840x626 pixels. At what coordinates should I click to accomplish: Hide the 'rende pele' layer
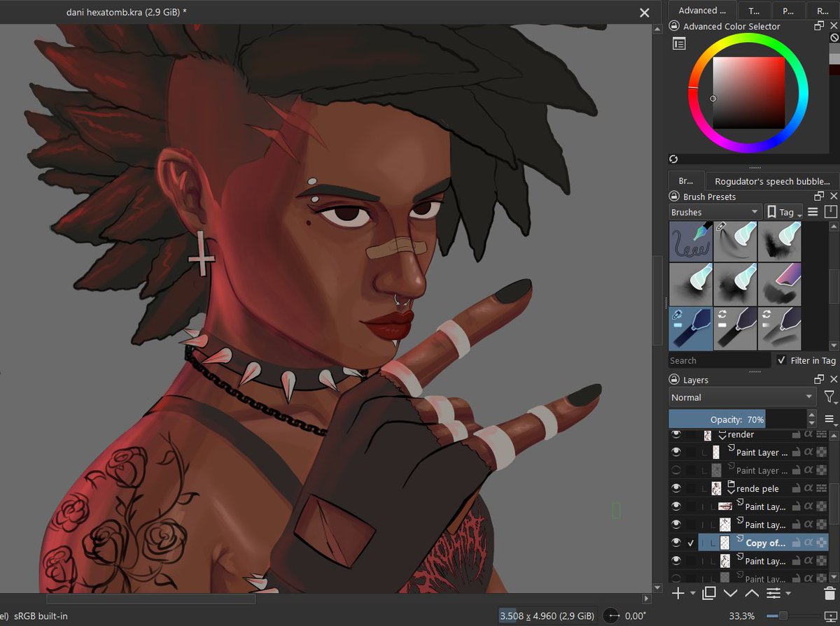pos(675,488)
